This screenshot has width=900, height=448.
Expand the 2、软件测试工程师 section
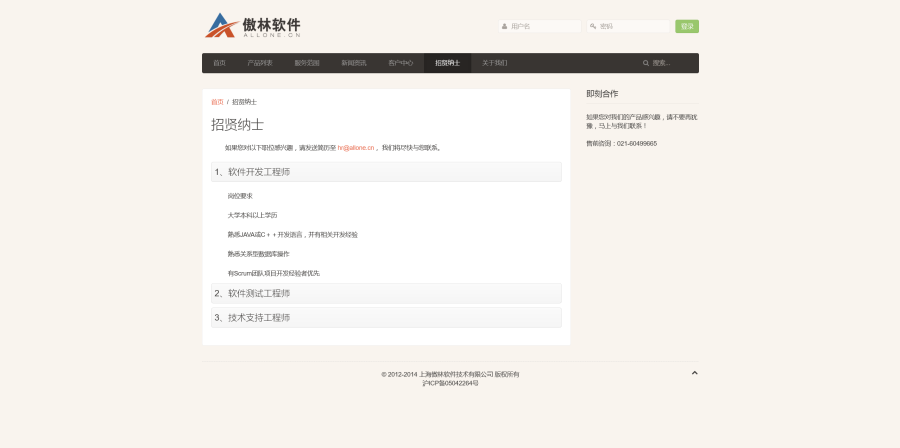point(386,294)
